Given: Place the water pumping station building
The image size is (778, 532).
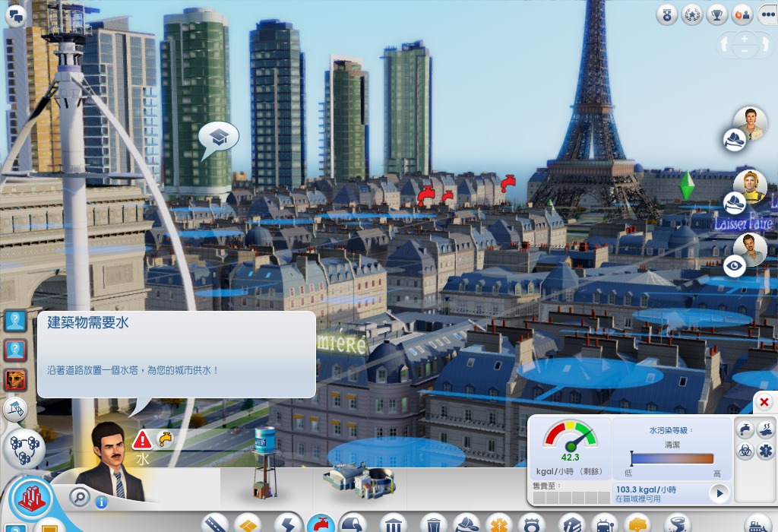Looking at the screenshot, I should (359, 481).
